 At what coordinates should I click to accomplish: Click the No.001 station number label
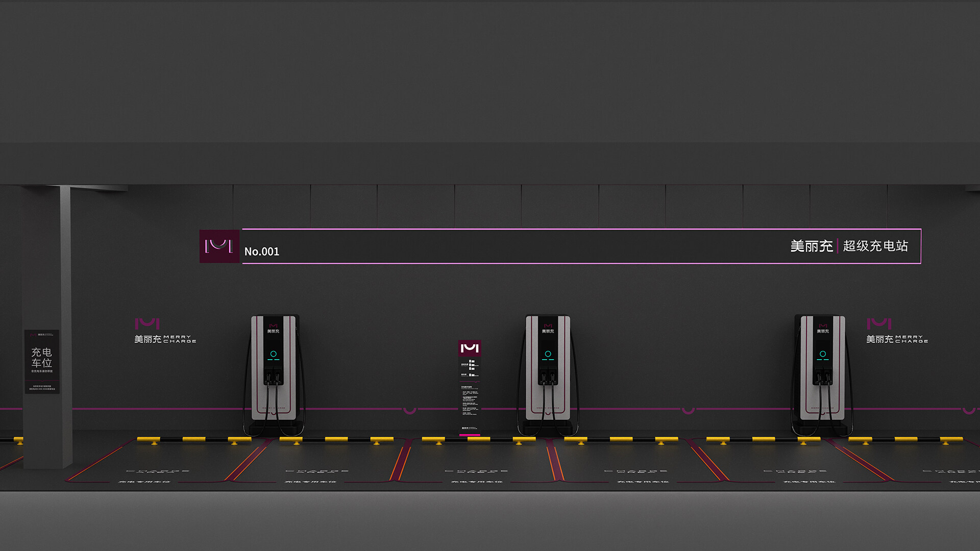262,252
